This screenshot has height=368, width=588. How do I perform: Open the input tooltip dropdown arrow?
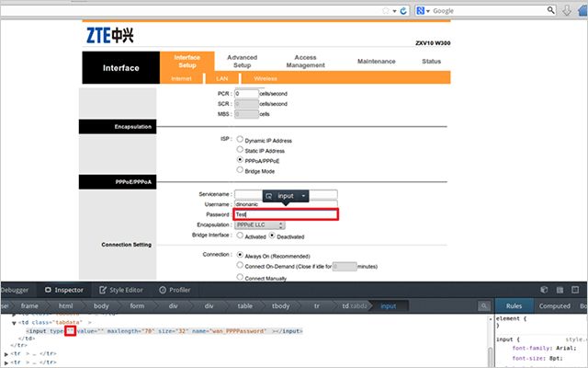(x=303, y=196)
